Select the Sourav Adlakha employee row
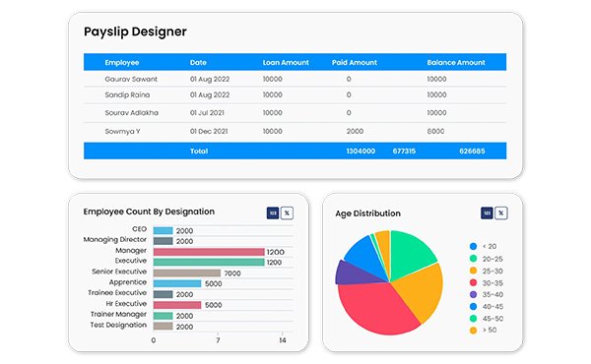This screenshot has height=364, width=591. (x=295, y=112)
